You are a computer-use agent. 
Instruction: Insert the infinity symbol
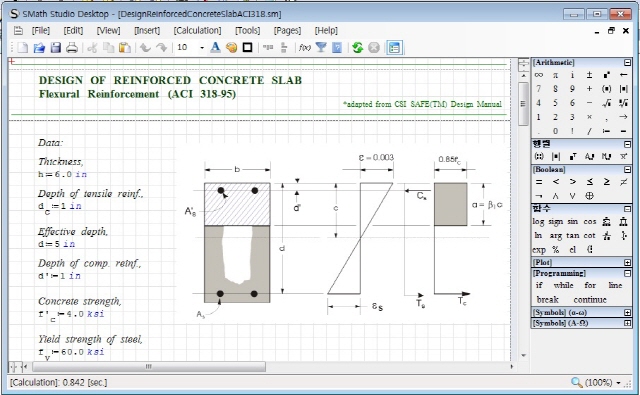coord(538,75)
